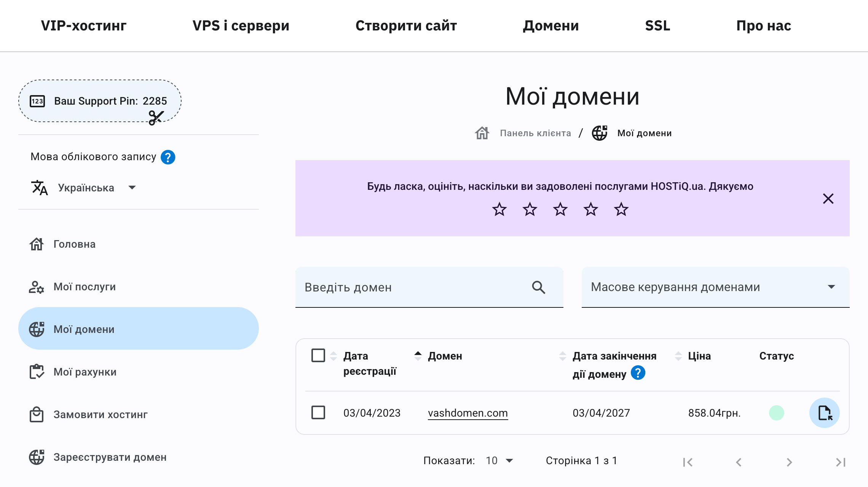This screenshot has height=487, width=868.
Task: Click the green status indicator for vashdomen.com
Action: pyautogui.click(x=777, y=412)
